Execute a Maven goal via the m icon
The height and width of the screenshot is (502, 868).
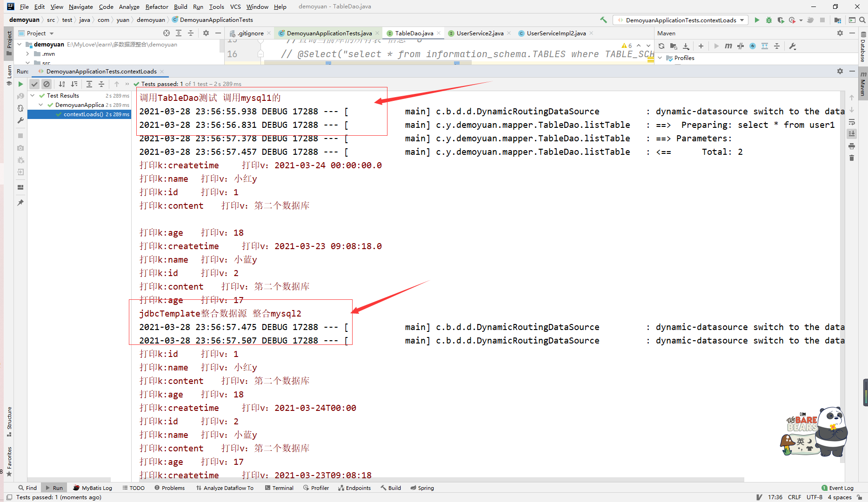click(x=728, y=46)
